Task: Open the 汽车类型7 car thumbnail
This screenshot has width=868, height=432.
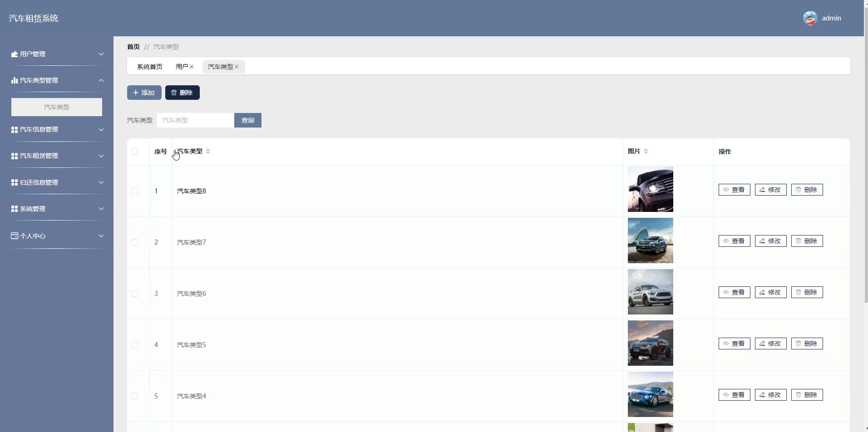Action: click(x=651, y=241)
